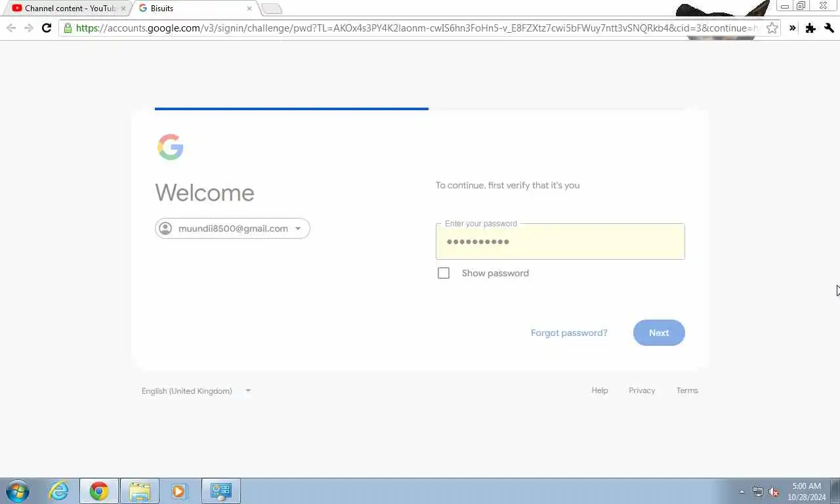This screenshot has height=504, width=840.
Task: Click the Show password label text
Action: [x=495, y=273]
